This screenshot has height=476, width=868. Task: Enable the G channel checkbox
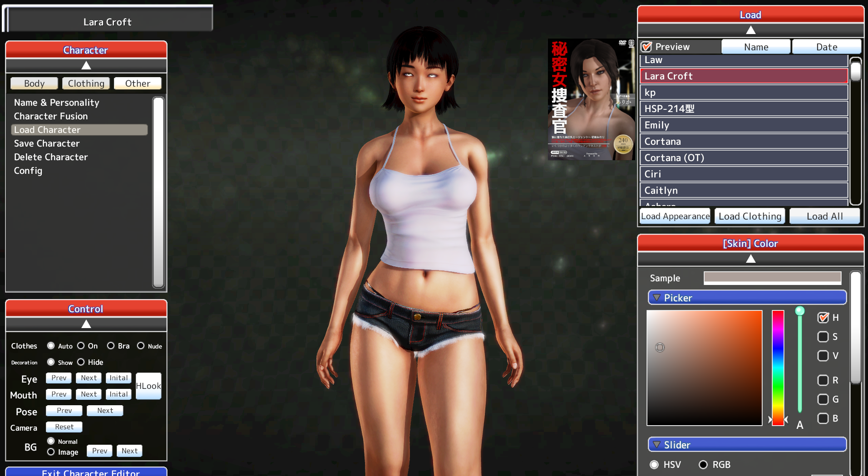[823, 399]
